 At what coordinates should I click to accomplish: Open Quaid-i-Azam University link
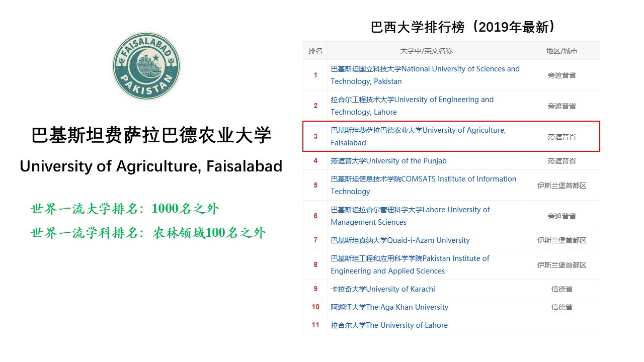click(400, 240)
